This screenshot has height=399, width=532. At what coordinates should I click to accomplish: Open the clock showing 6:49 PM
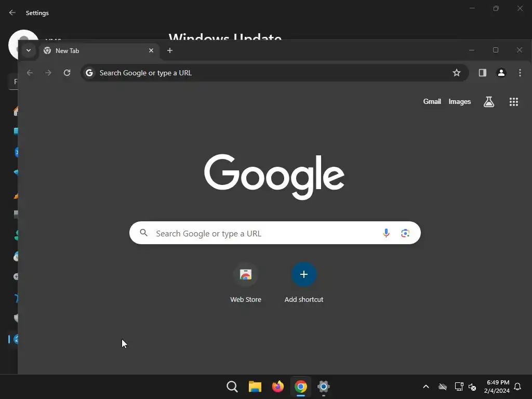click(497, 387)
